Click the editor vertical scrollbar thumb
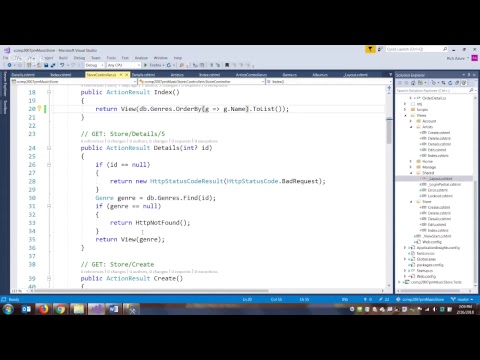Screen dimensions: 480x360 (x=389, y=131)
